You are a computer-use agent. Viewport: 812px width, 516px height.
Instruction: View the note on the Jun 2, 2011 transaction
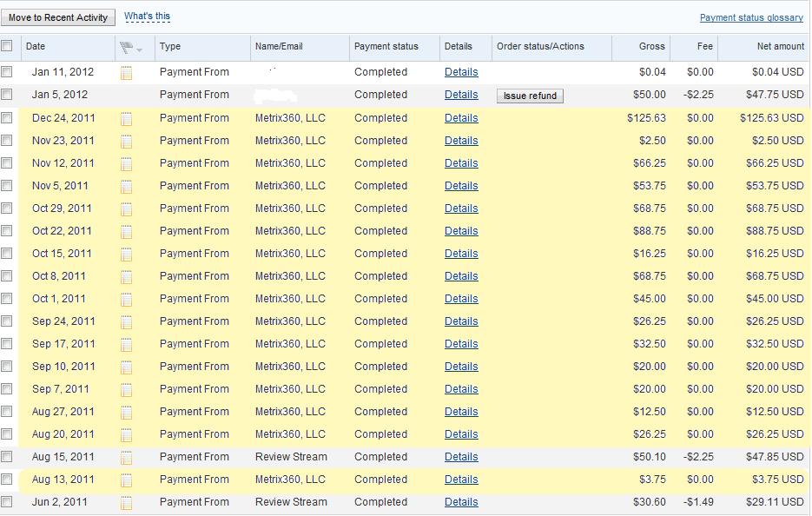127,501
